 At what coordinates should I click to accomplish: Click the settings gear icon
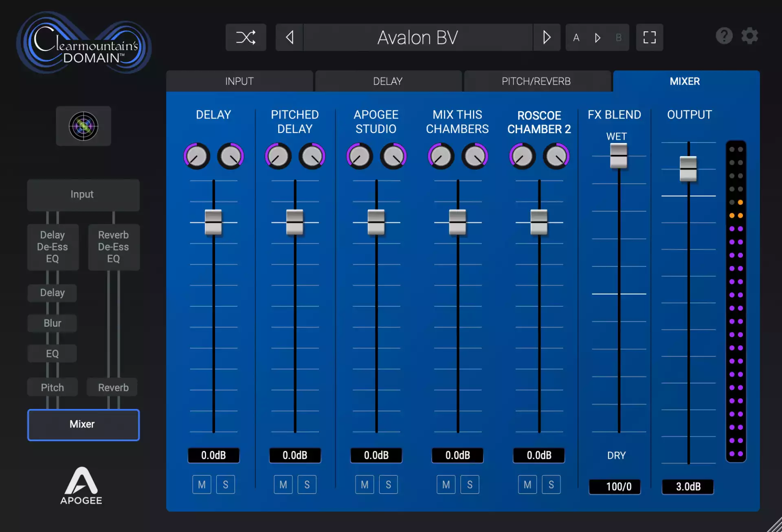coord(750,35)
